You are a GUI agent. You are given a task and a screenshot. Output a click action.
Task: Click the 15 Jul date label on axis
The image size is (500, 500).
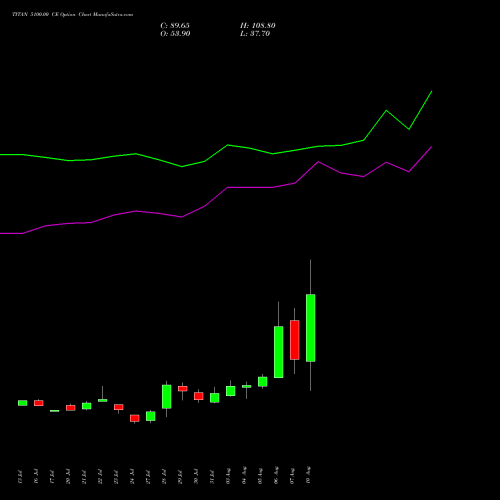20,476
